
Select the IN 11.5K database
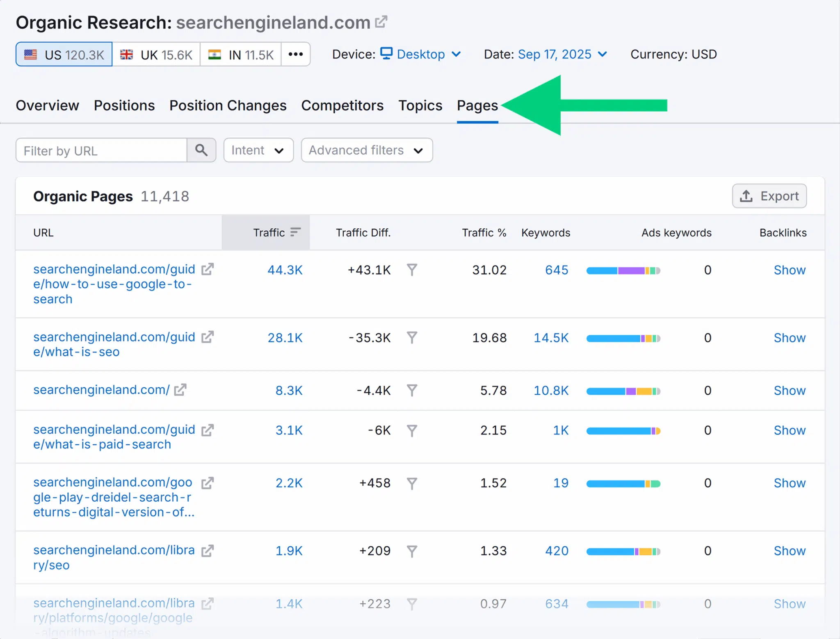pyautogui.click(x=241, y=54)
